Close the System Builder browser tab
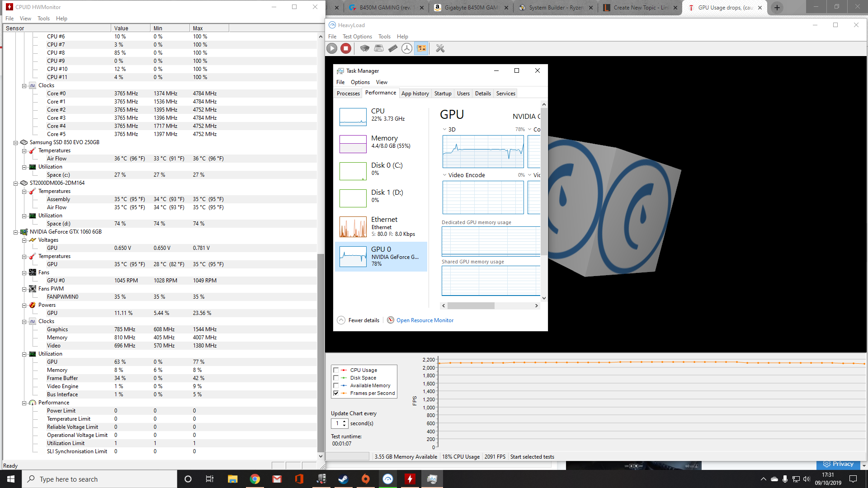This screenshot has width=868, height=488. click(x=591, y=8)
